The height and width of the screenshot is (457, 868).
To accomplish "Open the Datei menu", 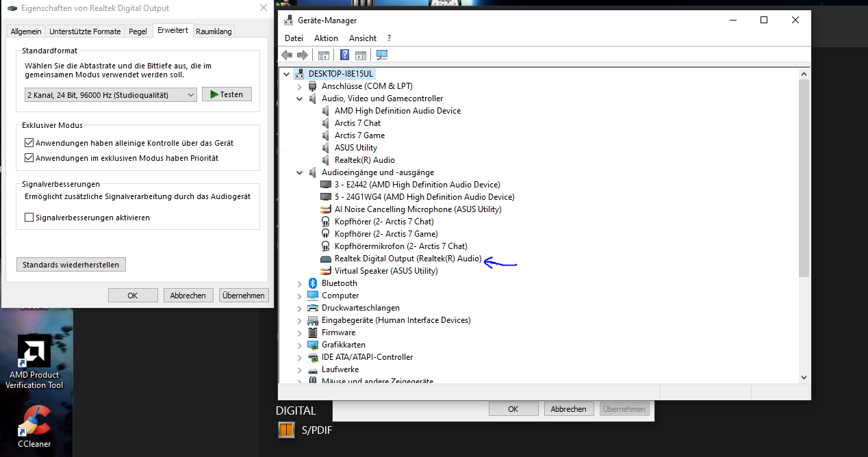I will tap(294, 38).
